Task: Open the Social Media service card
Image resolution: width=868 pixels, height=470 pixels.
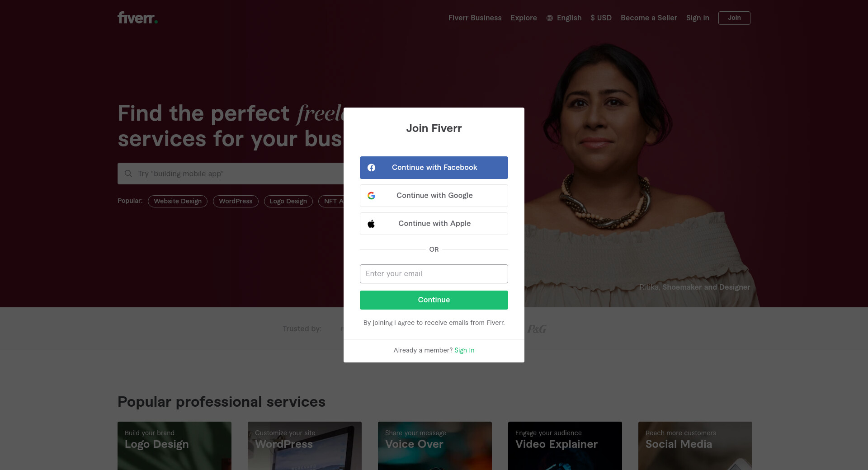Action: tap(695, 446)
